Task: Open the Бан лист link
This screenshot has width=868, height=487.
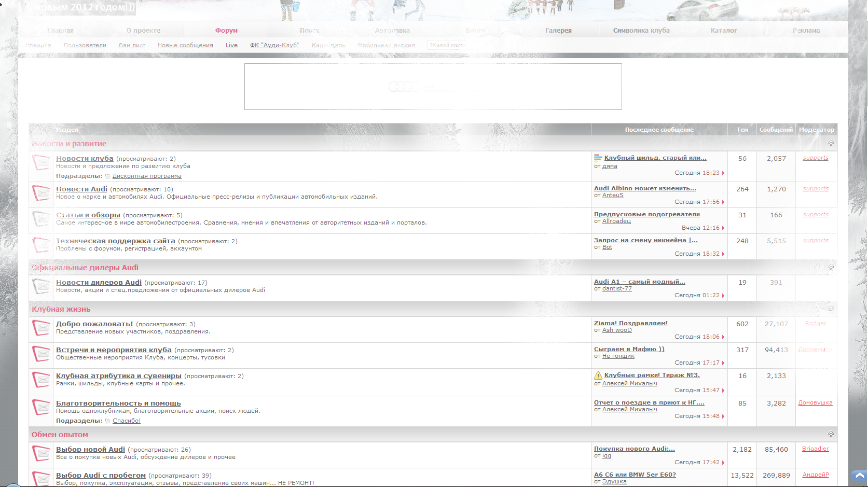Action: pos(132,45)
